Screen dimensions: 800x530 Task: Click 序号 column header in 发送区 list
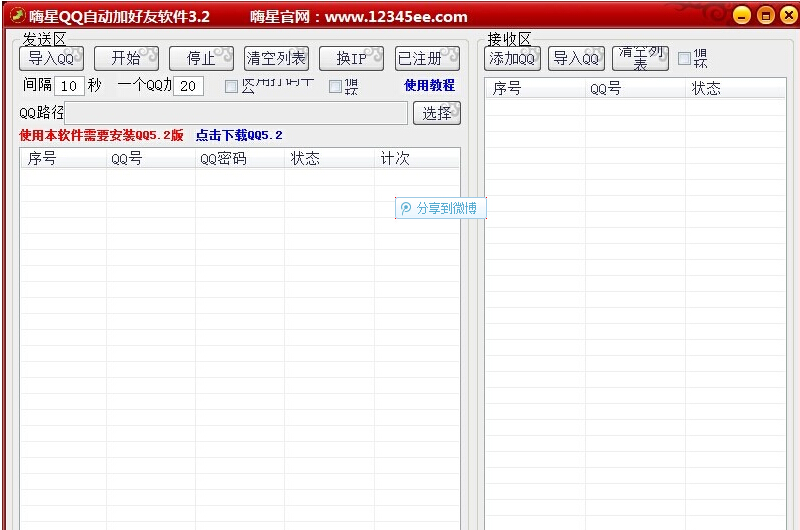tap(63, 158)
